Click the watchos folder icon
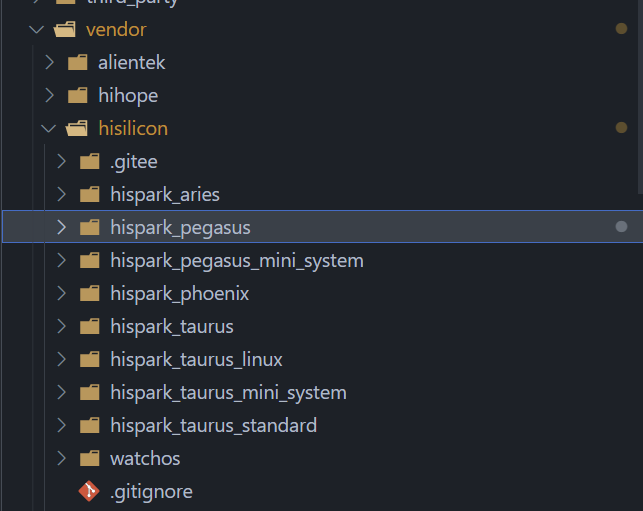The height and width of the screenshot is (511, 643). (89, 459)
